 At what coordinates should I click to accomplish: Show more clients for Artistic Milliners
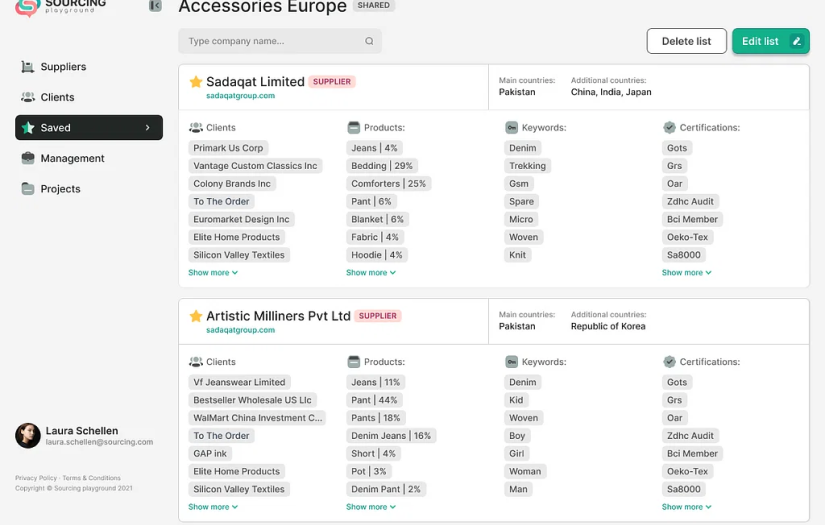pyautogui.click(x=213, y=507)
